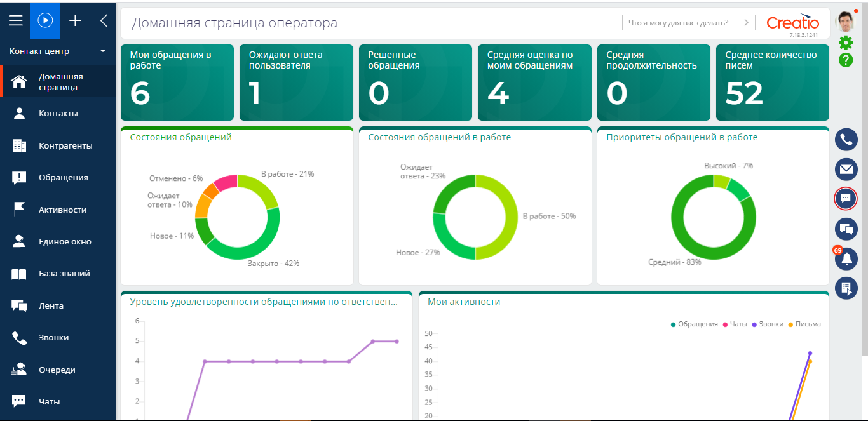Click the Мои активности chart title
This screenshot has height=421, width=868.
click(x=464, y=302)
